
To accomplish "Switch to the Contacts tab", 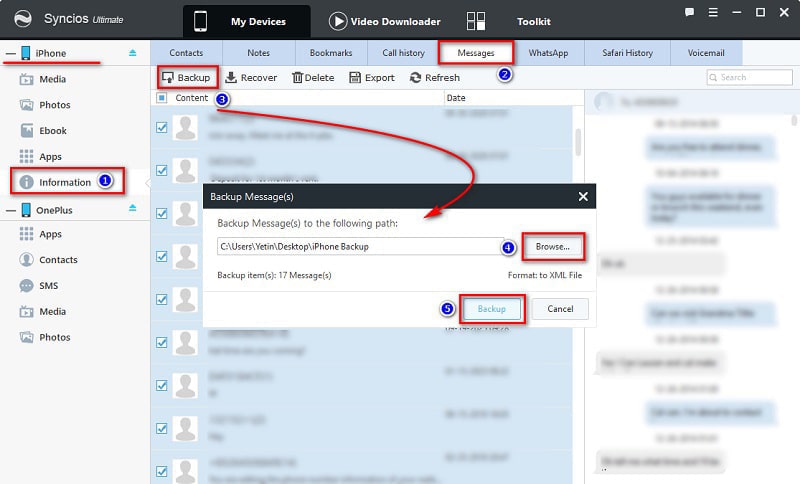I will (186, 53).
